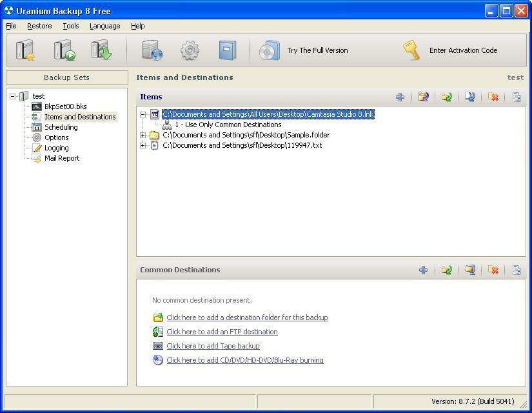The height and width of the screenshot is (413, 532).
Task: Expand the Sample.folder tree item
Action: point(143,135)
